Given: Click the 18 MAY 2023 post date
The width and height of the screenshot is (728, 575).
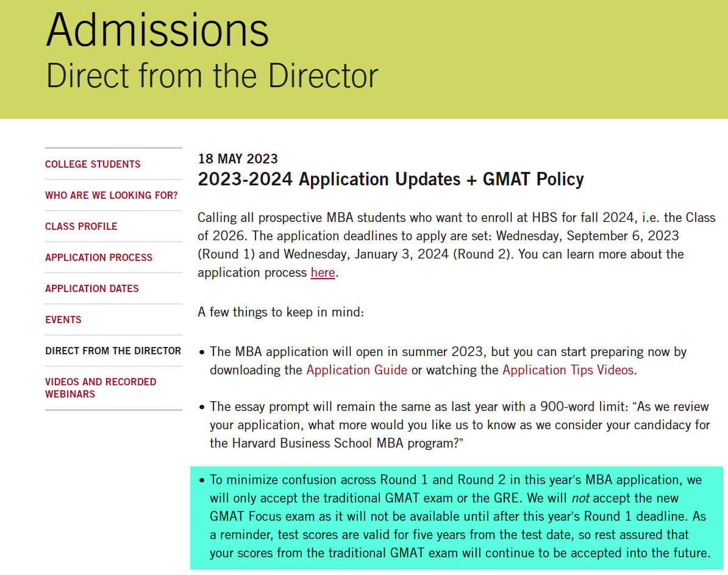Looking at the screenshot, I should tap(238, 159).
